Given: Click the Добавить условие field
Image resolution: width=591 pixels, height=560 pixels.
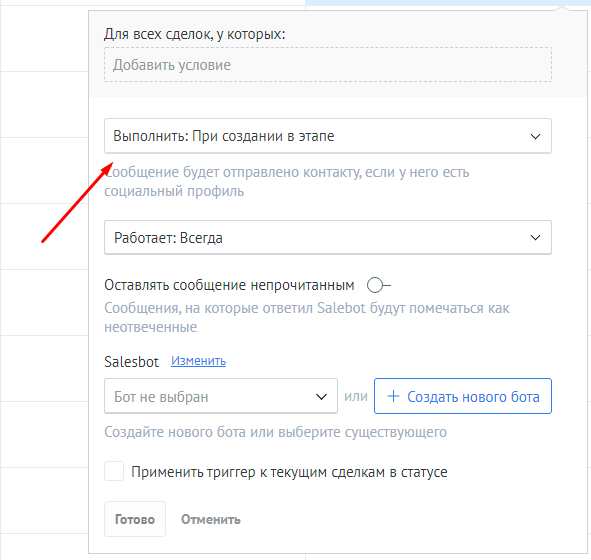Looking at the screenshot, I should tap(328, 64).
